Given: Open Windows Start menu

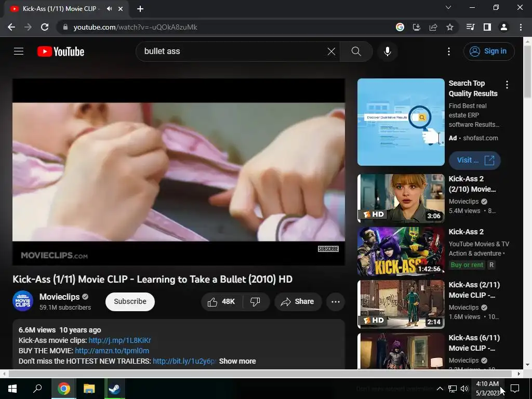Looking at the screenshot, I should pos(12,389).
